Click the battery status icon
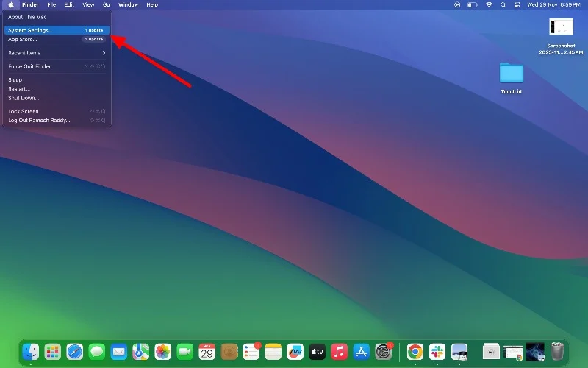588x368 pixels. [x=473, y=4]
